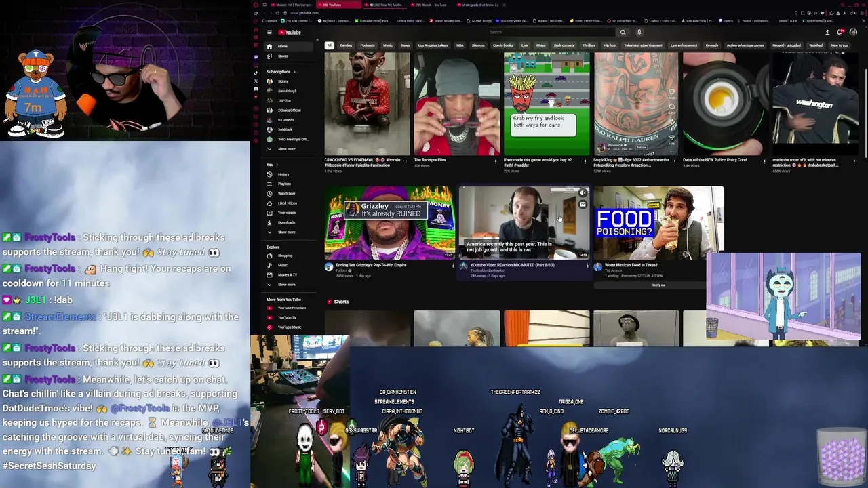Open the DatDudeTmoe | Kick bookmark
The width and height of the screenshot is (868, 488).
[373, 21]
